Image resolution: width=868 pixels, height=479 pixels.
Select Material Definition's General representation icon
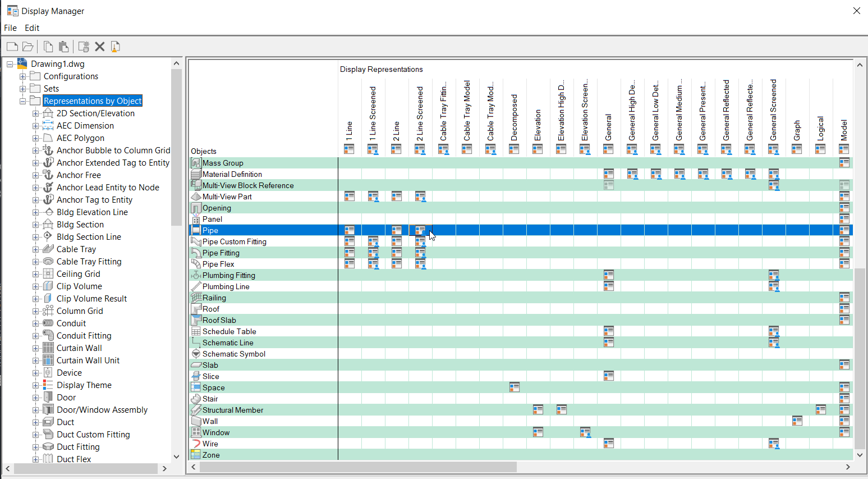[x=609, y=174]
